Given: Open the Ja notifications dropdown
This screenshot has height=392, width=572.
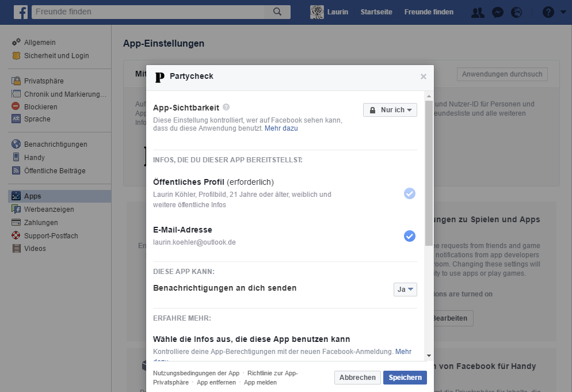Looking at the screenshot, I should tap(405, 290).
